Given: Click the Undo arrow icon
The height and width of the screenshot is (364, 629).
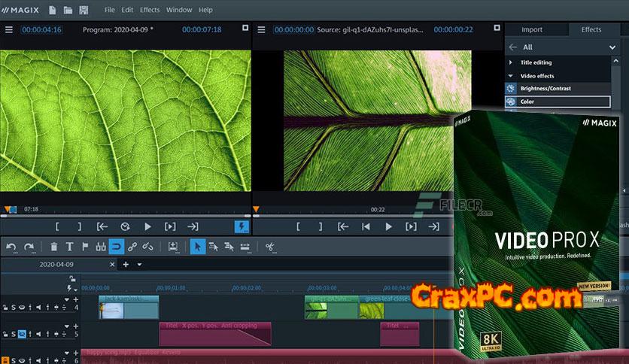Looking at the screenshot, I should (x=11, y=246).
